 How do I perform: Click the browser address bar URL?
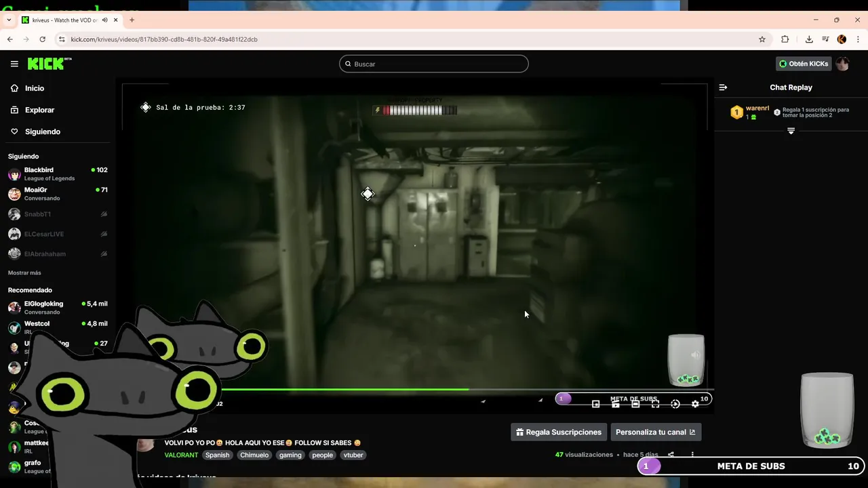click(x=164, y=39)
